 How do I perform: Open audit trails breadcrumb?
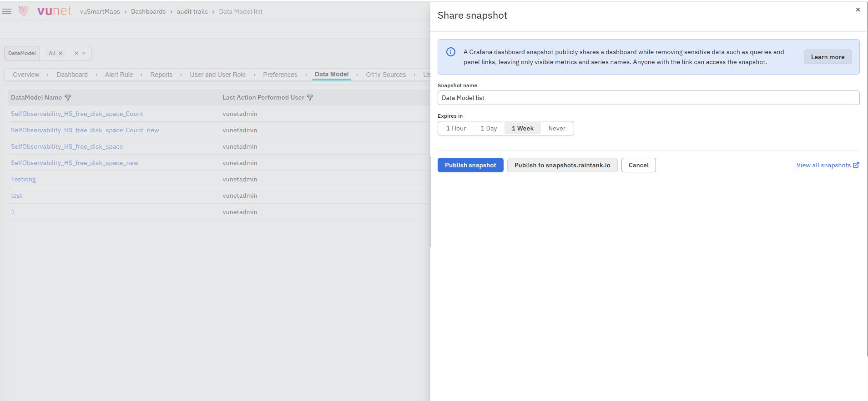click(192, 11)
